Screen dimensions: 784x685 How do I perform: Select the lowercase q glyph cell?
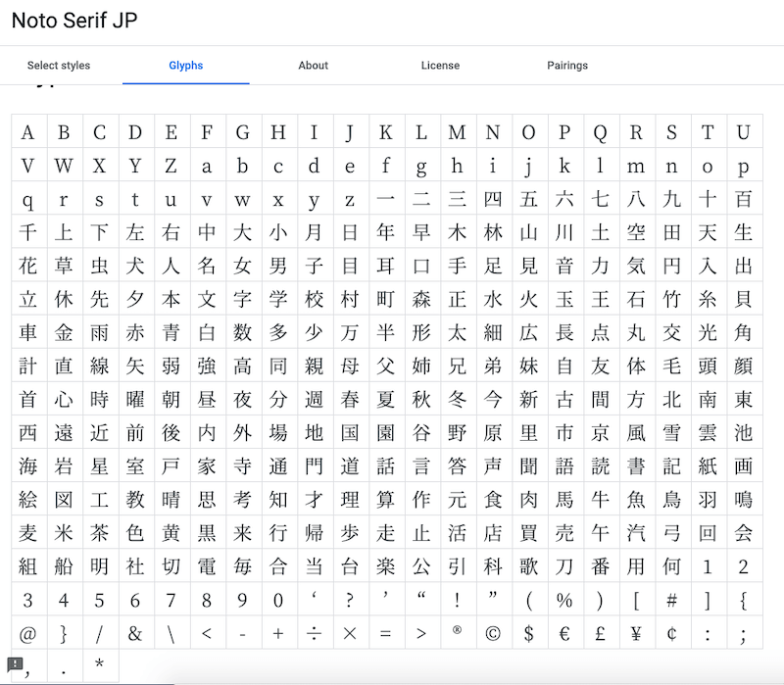click(29, 198)
